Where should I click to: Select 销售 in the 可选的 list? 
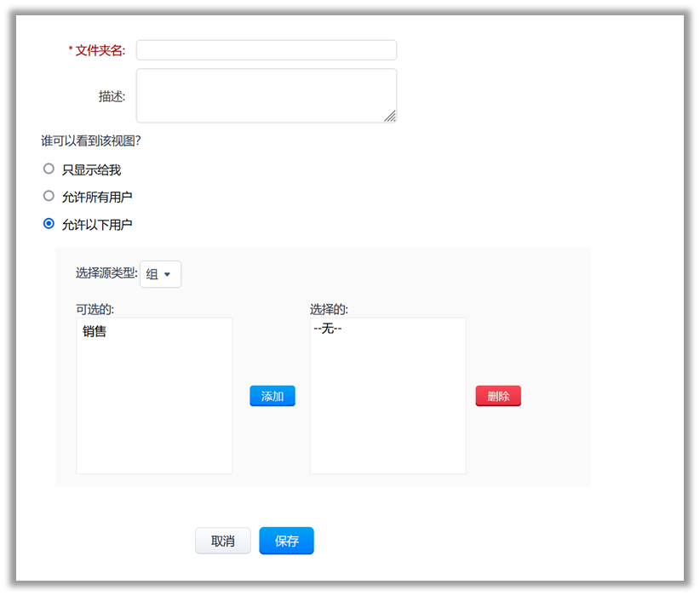point(95,332)
